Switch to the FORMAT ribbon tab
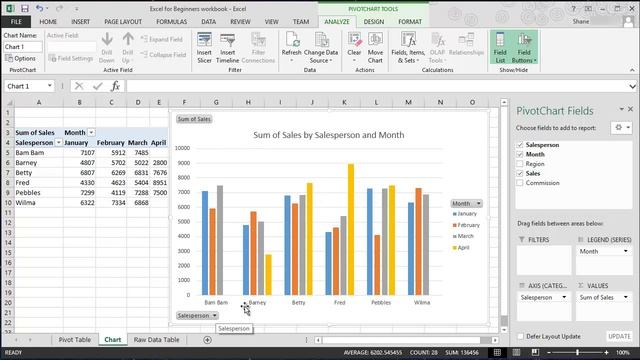 point(410,22)
